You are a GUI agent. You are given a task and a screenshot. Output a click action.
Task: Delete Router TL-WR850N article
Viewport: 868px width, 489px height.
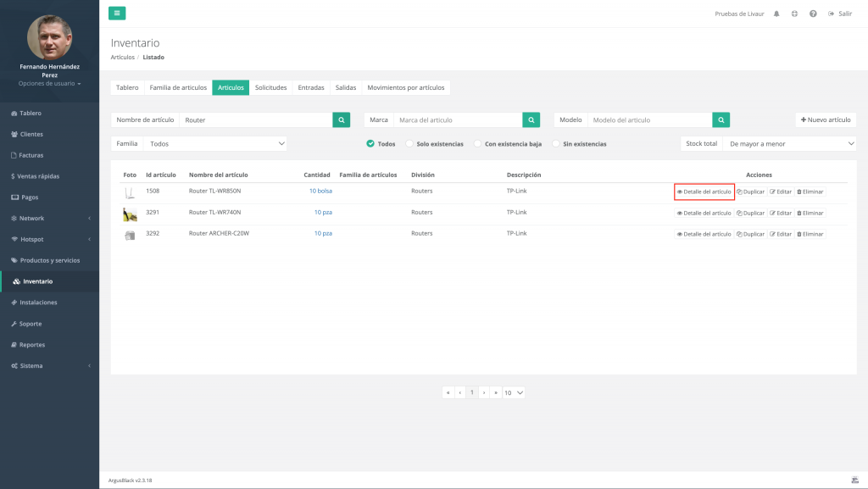[810, 192]
